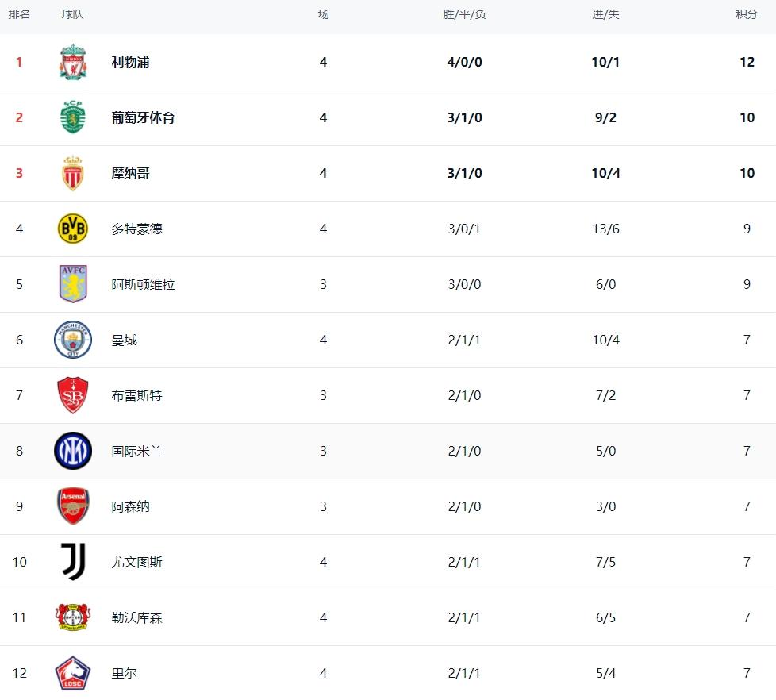Click the Brest club crest
The image size is (776, 700).
73,395
